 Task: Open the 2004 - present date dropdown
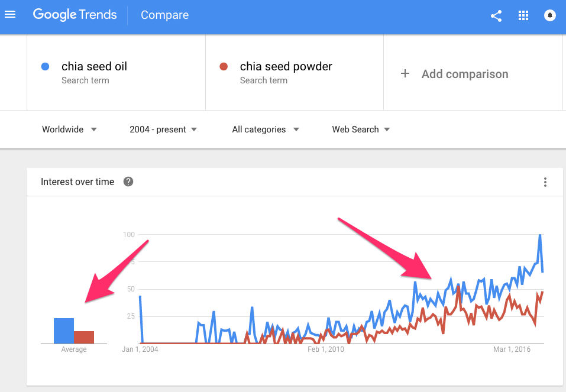[x=163, y=129]
